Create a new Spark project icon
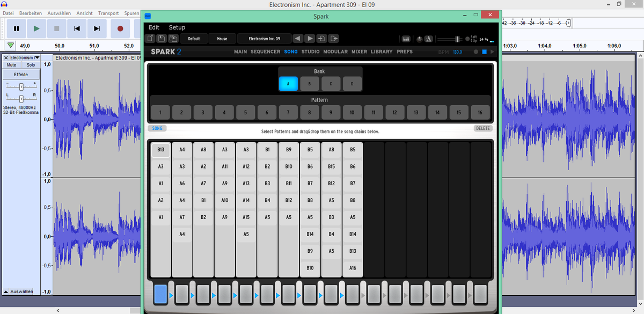Image resolution: width=644 pixels, height=314 pixels. [x=151, y=39]
